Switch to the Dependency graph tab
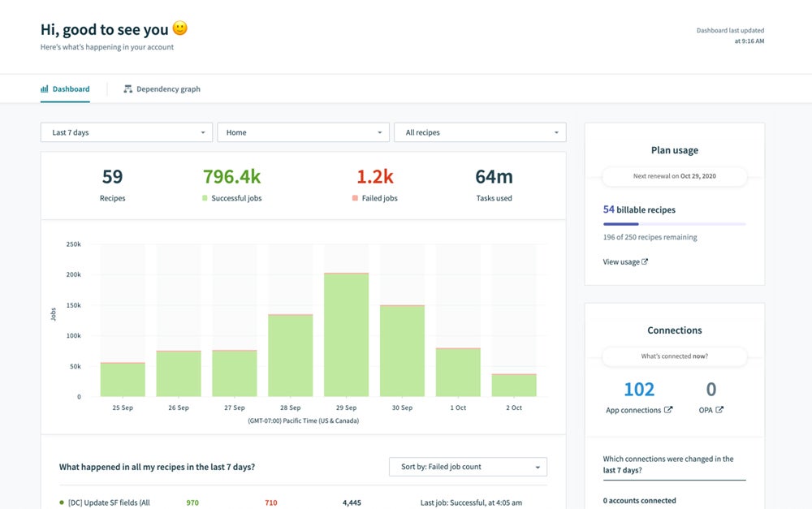The image size is (812, 509). [162, 89]
